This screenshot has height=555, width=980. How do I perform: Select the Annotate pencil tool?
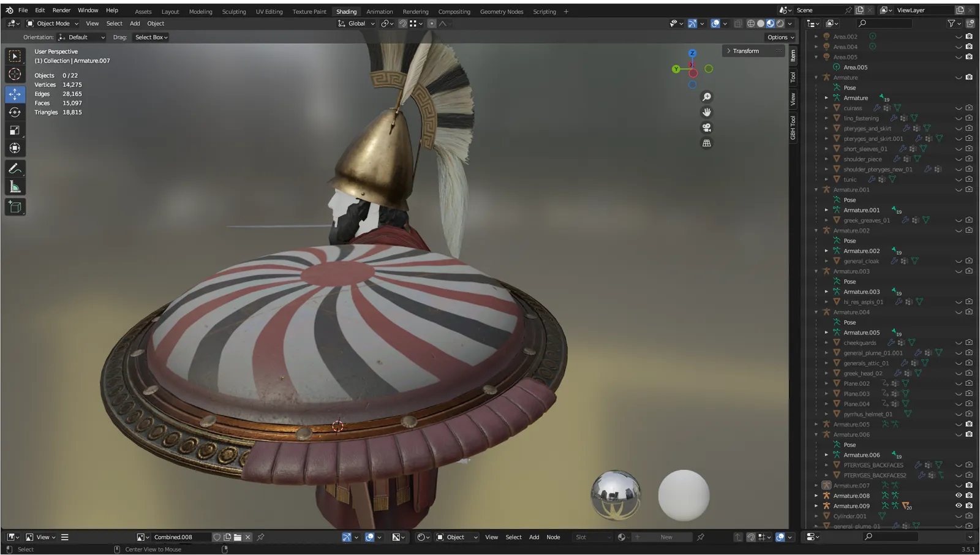pyautogui.click(x=15, y=168)
